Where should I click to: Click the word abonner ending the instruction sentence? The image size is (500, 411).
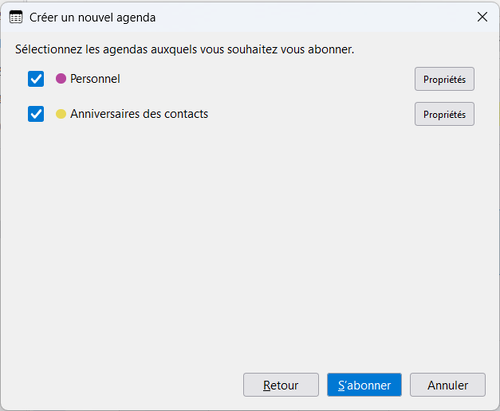click(331, 49)
